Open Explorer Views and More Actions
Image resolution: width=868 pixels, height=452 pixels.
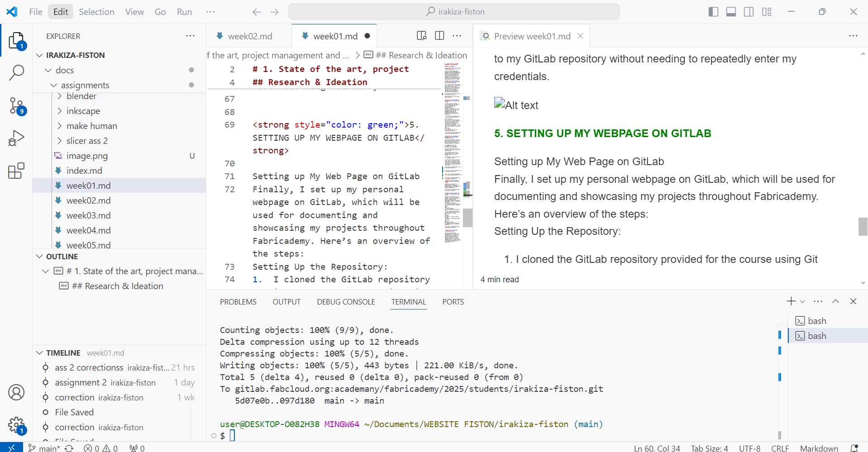click(x=191, y=36)
